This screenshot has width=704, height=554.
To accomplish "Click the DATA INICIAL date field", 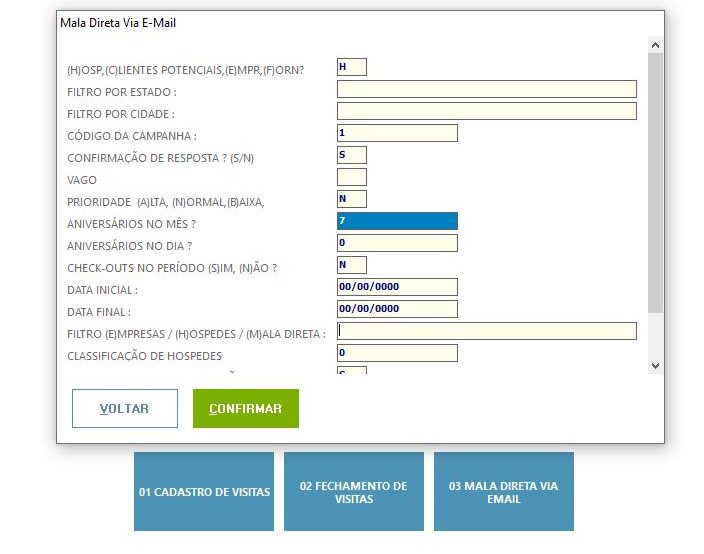I will click(397, 287).
